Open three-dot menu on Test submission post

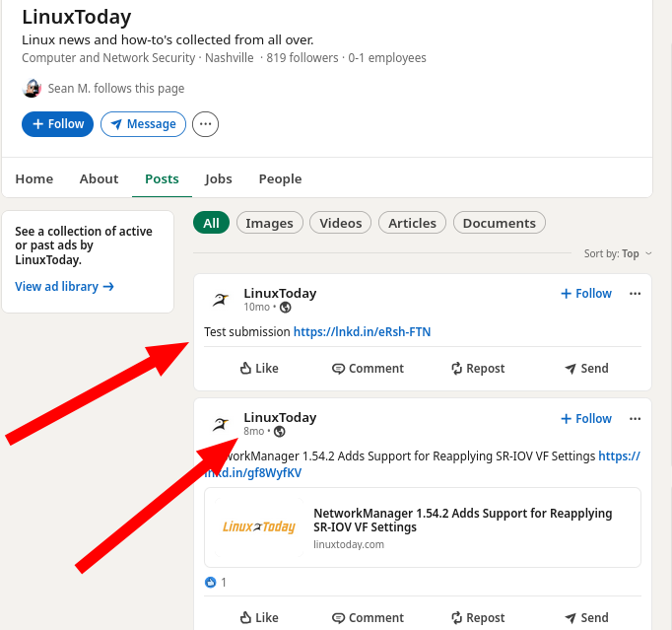tap(636, 294)
